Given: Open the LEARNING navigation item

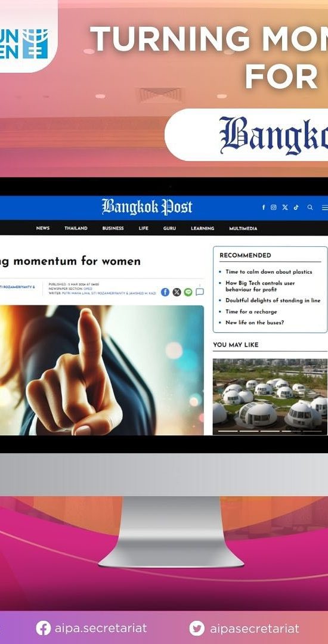Looking at the screenshot, I should (x=202, y=228).
